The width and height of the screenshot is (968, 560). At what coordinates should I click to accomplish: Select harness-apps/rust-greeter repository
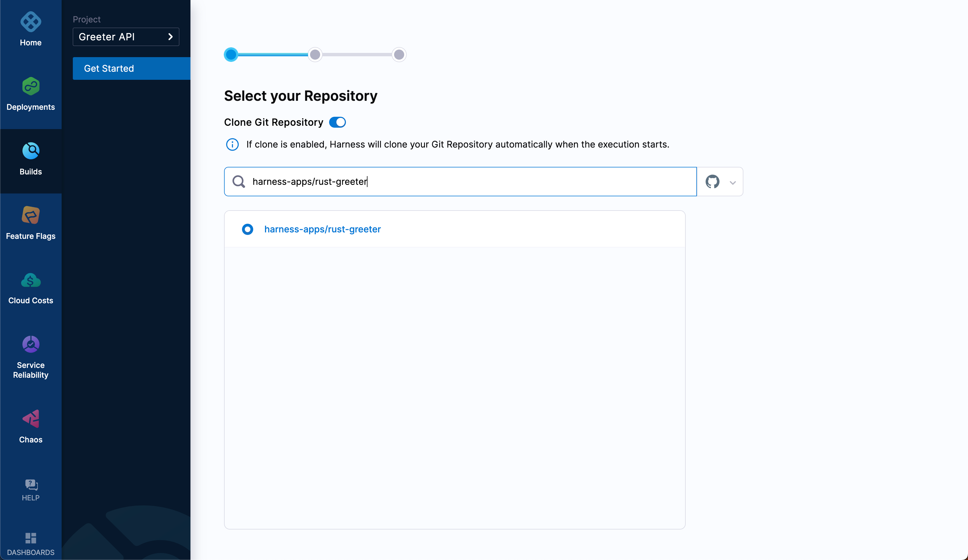(x=323, y=229)
